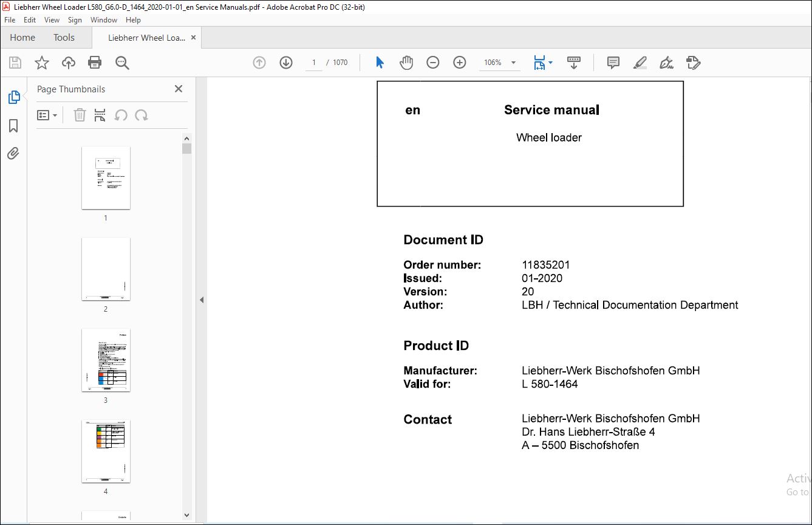This screenshot has width=812, height=525.
Task: Click the 'Document ID' heading
Action: coord(443,240)
